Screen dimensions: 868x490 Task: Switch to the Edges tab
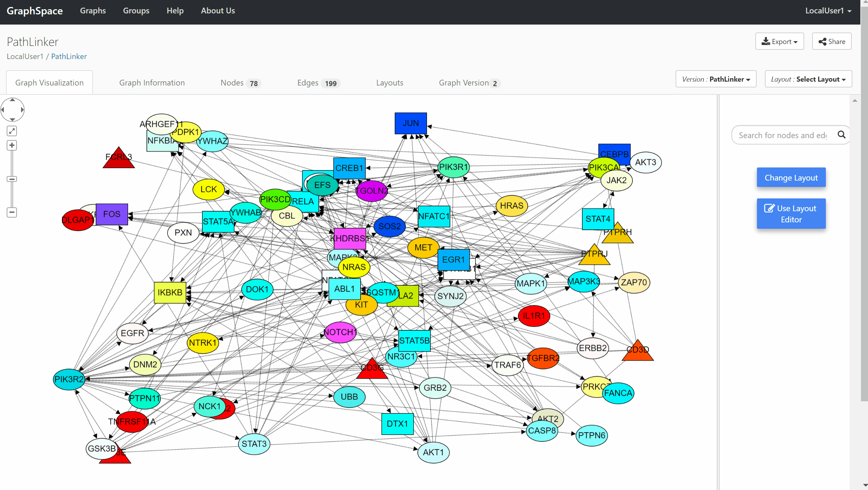coord(318,83)
